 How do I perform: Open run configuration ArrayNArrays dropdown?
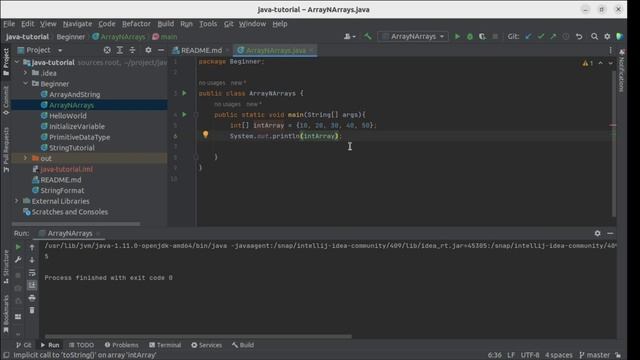pyautogui.click(x=413, y=37)
